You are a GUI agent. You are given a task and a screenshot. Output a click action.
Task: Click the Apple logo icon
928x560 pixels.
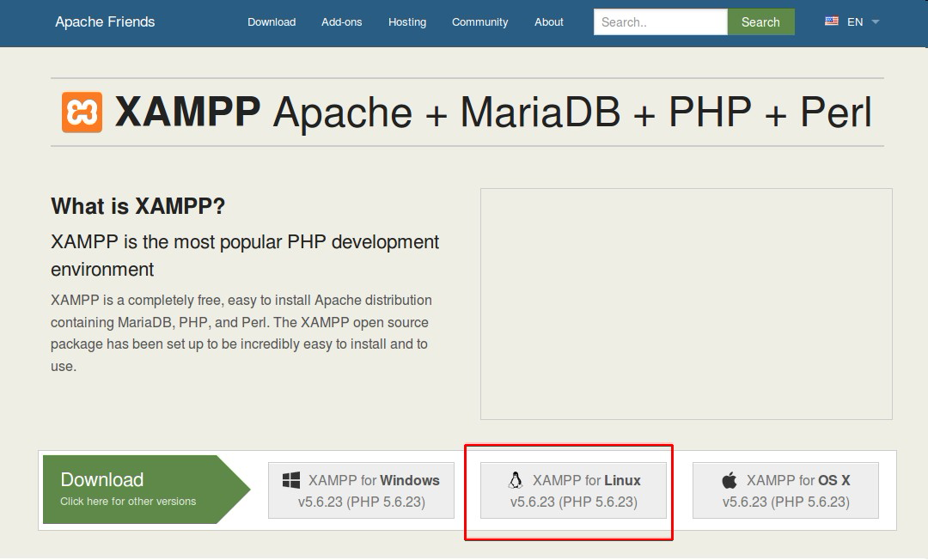730,480
